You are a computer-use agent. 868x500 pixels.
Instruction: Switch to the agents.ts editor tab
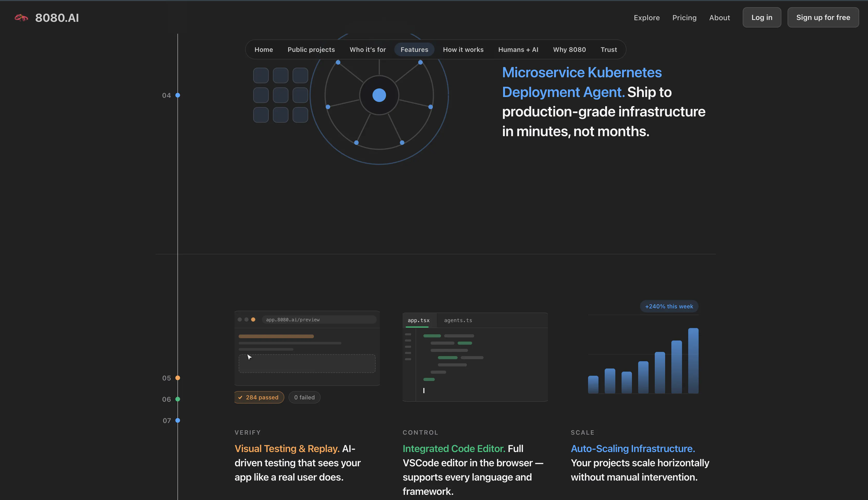(458, 320)
